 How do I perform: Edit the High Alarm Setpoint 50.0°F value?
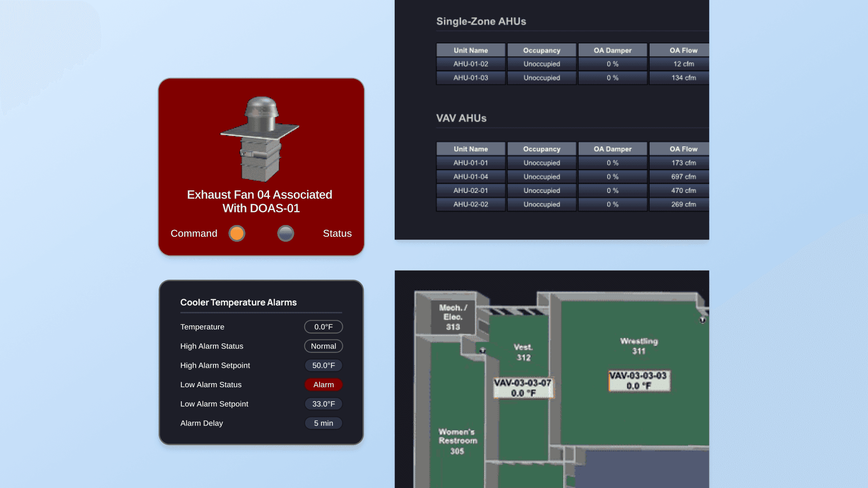click(x=324, y=366)
